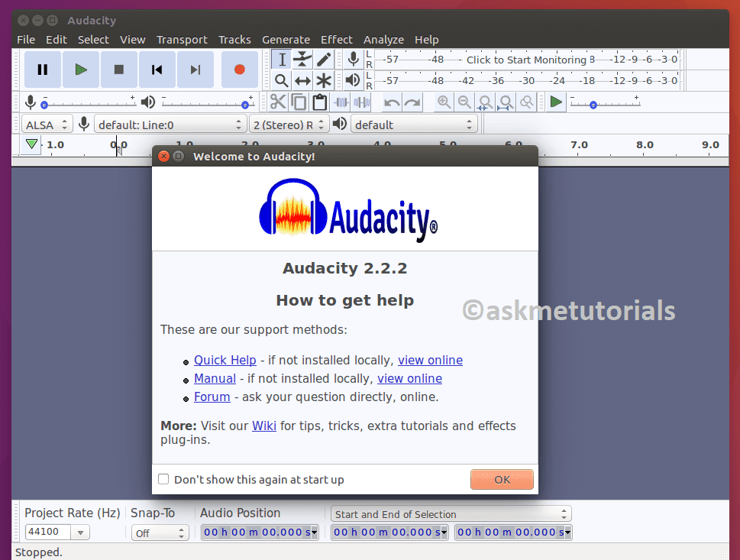The height and width of the screenshot is (560, 740).
Task: Click the recording volume slider
Action: point(89,103)
